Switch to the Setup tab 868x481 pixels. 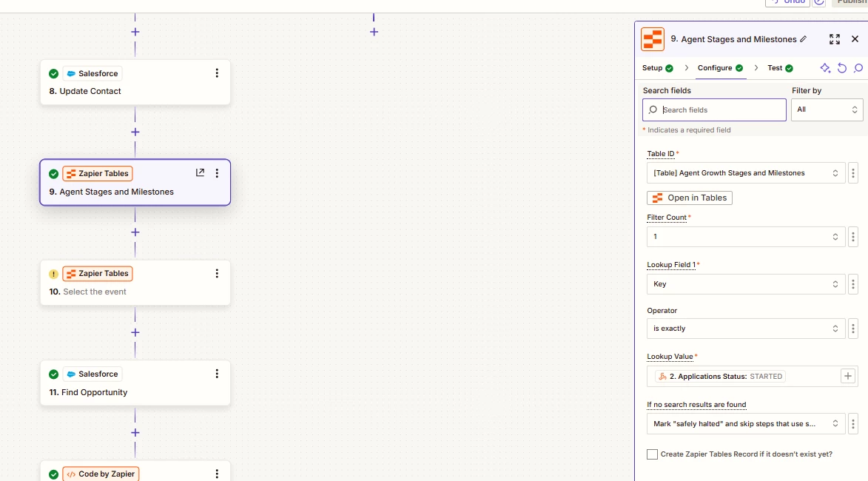657,68
